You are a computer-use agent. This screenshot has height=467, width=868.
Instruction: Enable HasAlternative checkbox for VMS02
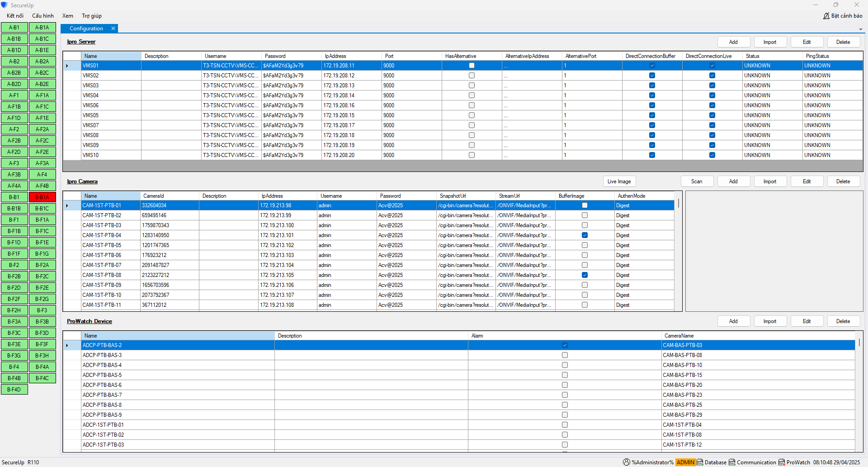472,76
